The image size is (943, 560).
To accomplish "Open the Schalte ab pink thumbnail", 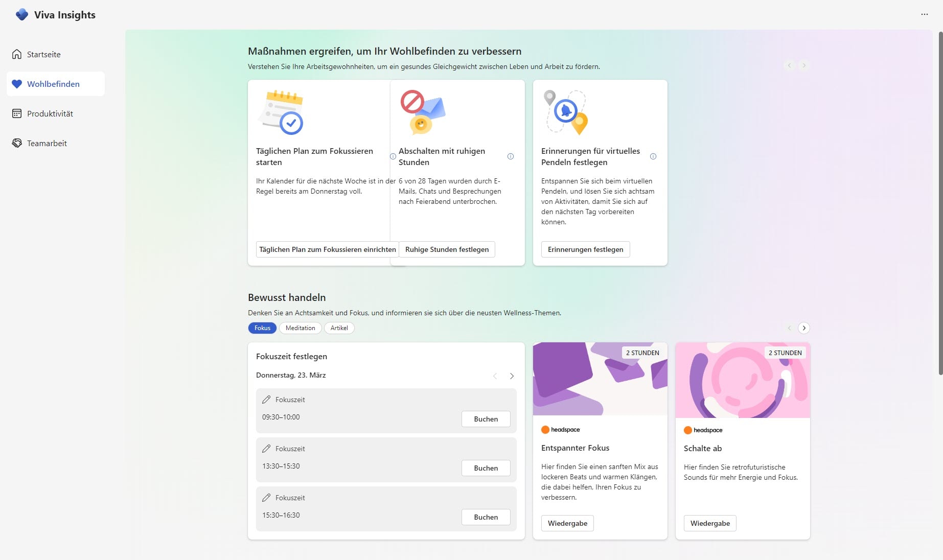I will tap(742, 380).
